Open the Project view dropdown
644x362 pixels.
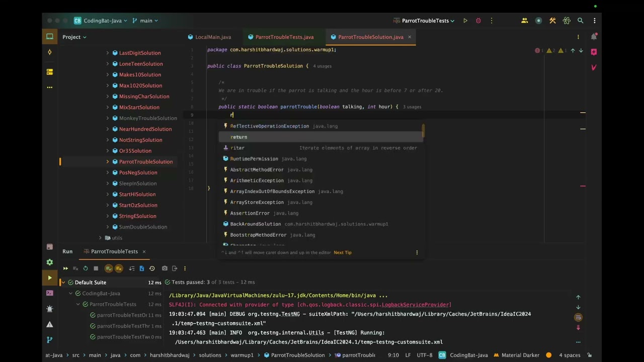pyautogui.click(x=74, y=37)
